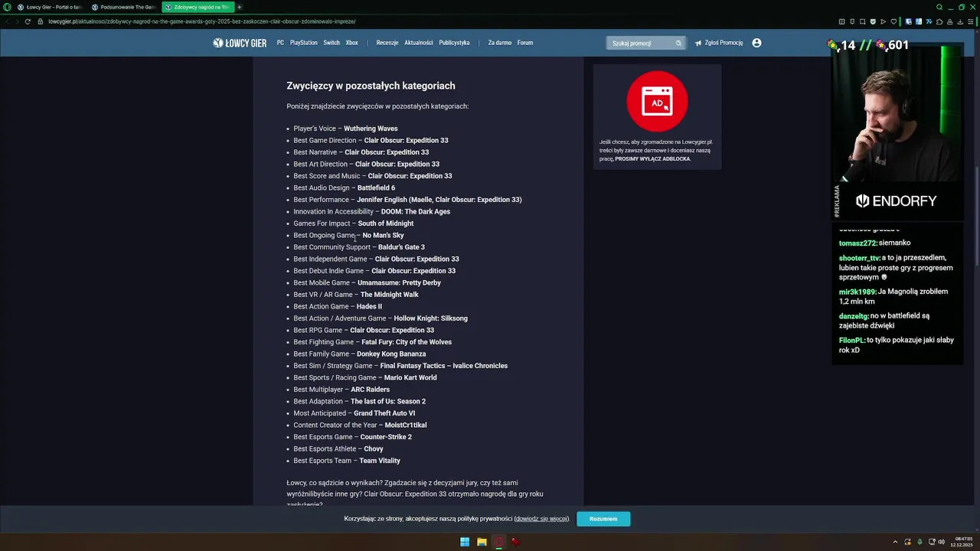Click the browser tab search magnifier icon

pyautogui.click(x=939, y=7)
